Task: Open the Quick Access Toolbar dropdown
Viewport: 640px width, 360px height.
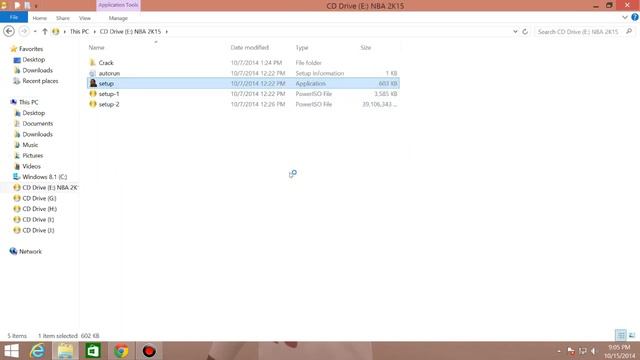Action: pyautogui.click(x=36, y=6)
